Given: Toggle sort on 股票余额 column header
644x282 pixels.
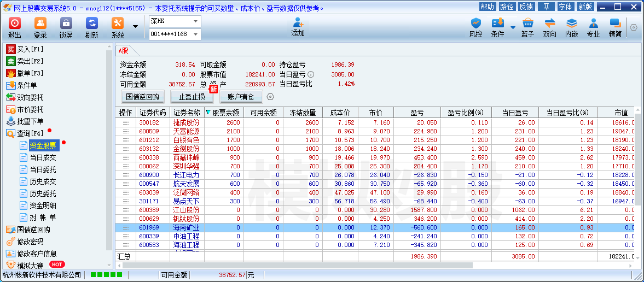Looking at the screenshot, I should (x=224, y=113).
